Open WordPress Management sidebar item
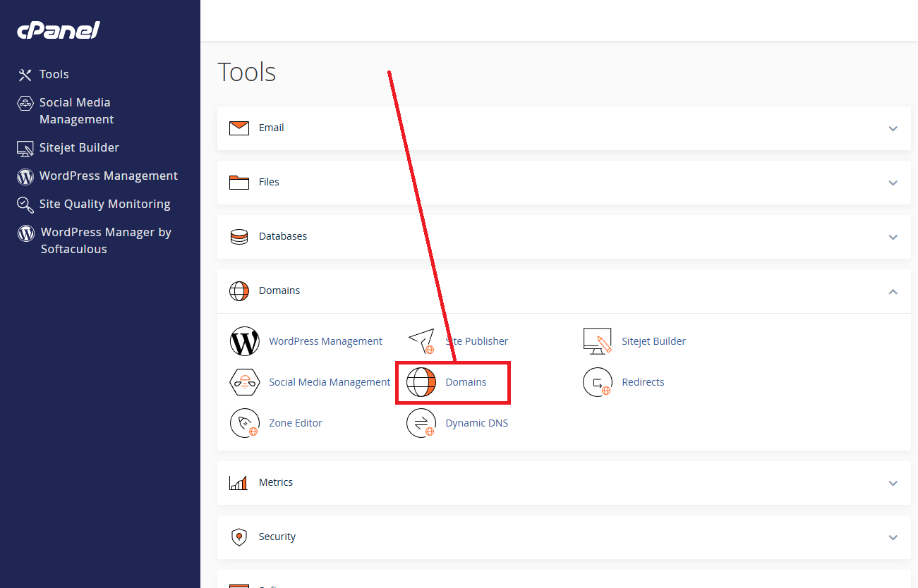 click(x=109, y=176)
